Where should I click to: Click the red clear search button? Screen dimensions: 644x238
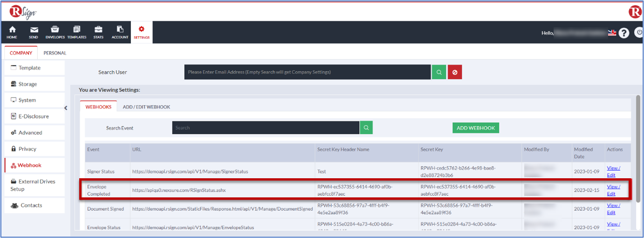(x=455, y=72)
